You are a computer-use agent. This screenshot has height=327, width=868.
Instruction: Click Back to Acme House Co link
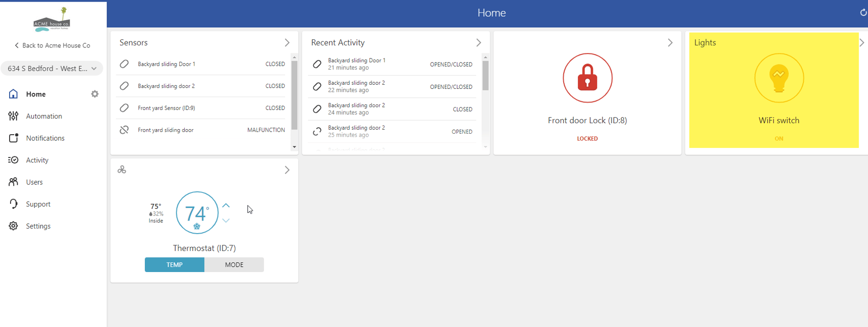[x=52, y=45]
